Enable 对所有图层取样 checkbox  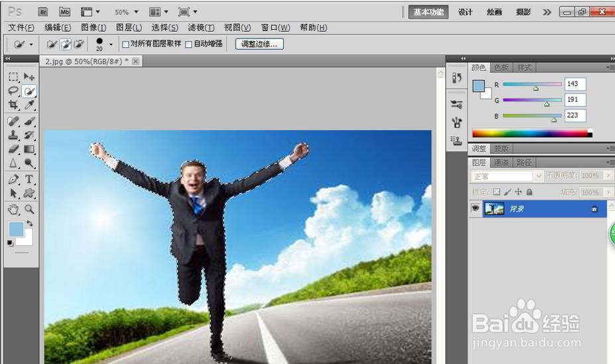[125, 44]
